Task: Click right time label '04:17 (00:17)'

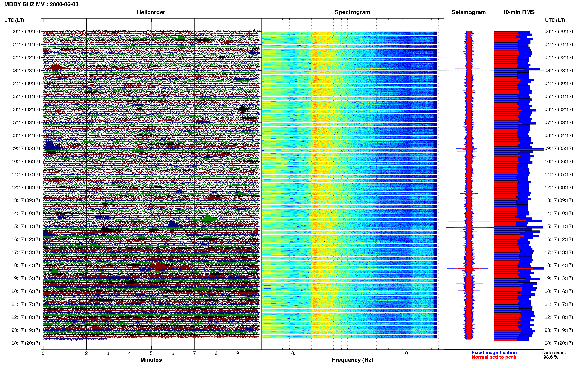Action: tap(559, 83)
